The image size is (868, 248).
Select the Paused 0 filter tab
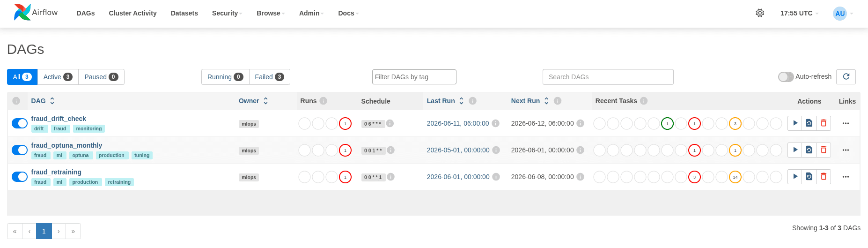pos(101,77)
